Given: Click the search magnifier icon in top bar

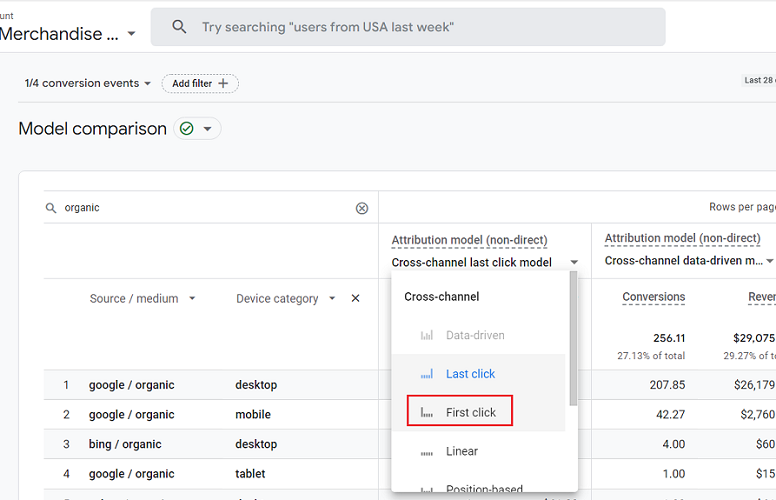Looking at the screenshot, I should coord(179,27).
